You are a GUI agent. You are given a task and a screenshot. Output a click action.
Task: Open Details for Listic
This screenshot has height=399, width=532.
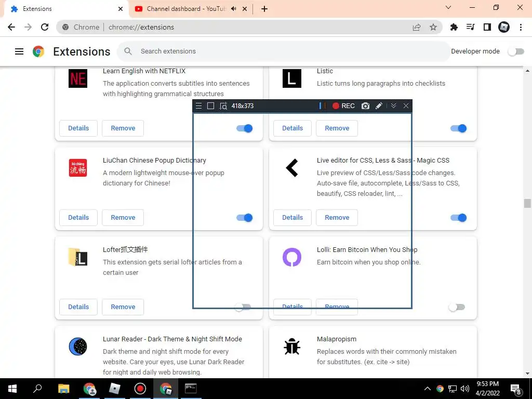292,128
